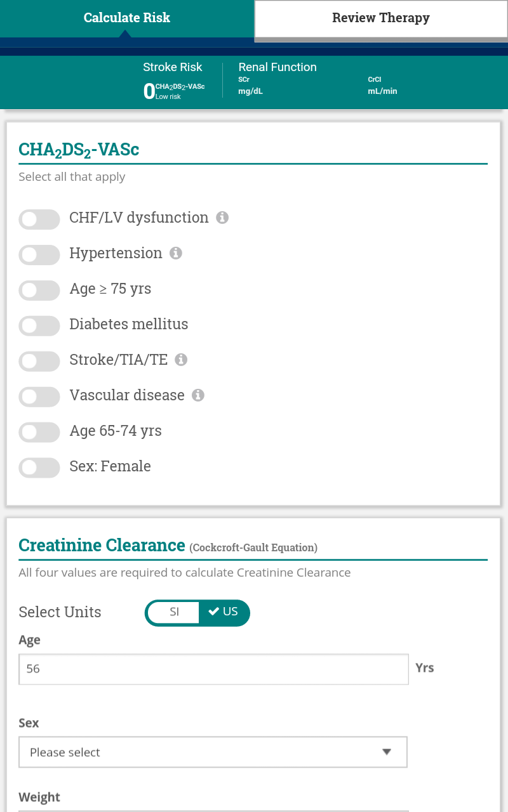Screen dimensions: 508x812
Task: Open info icon for Vascular disease
Action: click(x=198, y=395)
